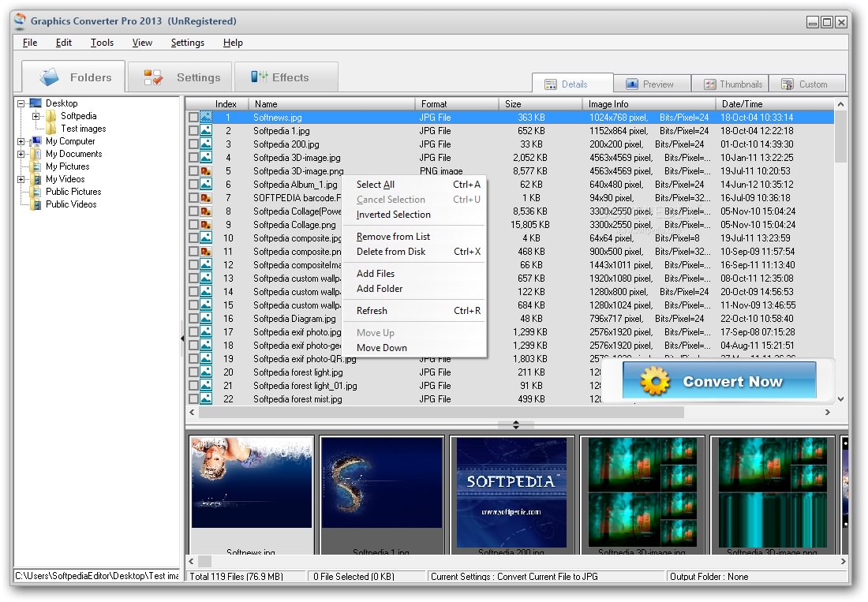This screenshot has width=868, height=602.
Task: Click the Graphics Converter Pro app icon
Action: 20,21
